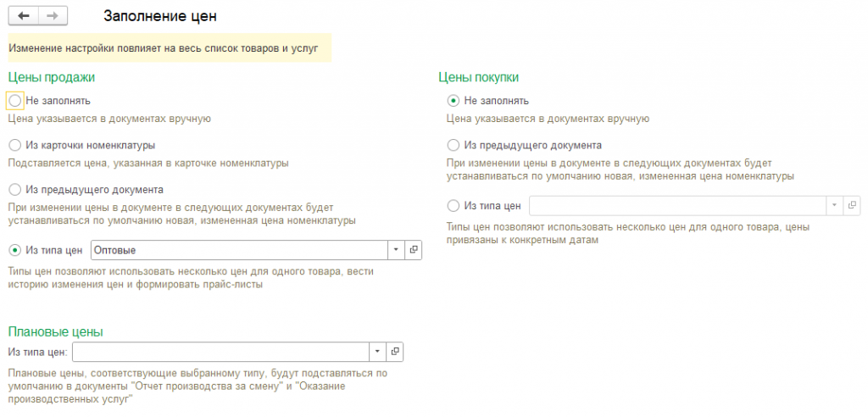This screenshot has height=417, width=868.
Task: Click Цена указывается вручную text under Цены покупки
Action: point(548,119)
